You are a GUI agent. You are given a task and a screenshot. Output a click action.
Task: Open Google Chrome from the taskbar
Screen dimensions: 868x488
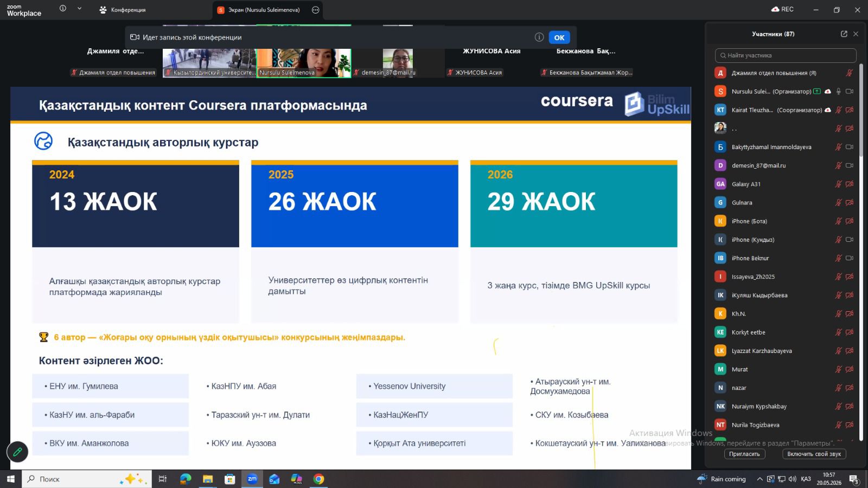pyautogui.click(x=318, y=479)
